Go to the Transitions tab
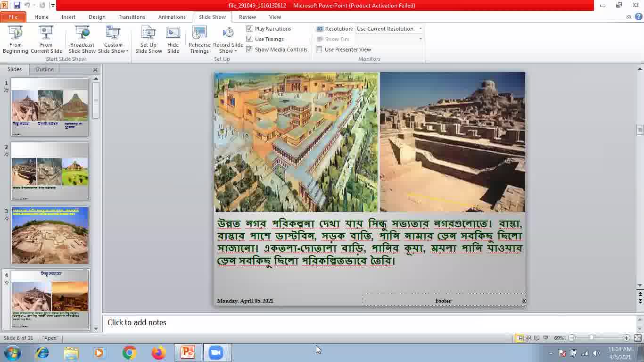644x362 pixels. coord(132,17)
